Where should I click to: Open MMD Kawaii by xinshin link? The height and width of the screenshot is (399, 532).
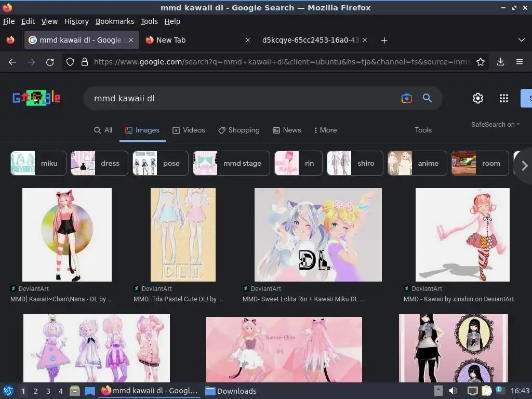[459, 299]
